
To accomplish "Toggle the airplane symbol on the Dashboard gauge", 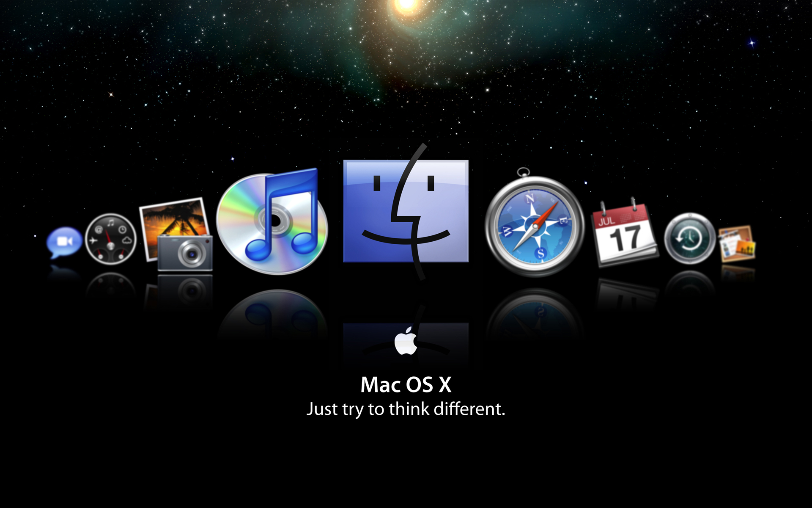I will coord(93,240).
